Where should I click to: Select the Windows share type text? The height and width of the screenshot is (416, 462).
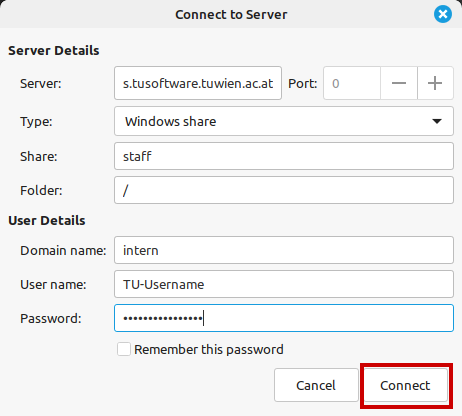pyautogui.click(x=170, y=121)
